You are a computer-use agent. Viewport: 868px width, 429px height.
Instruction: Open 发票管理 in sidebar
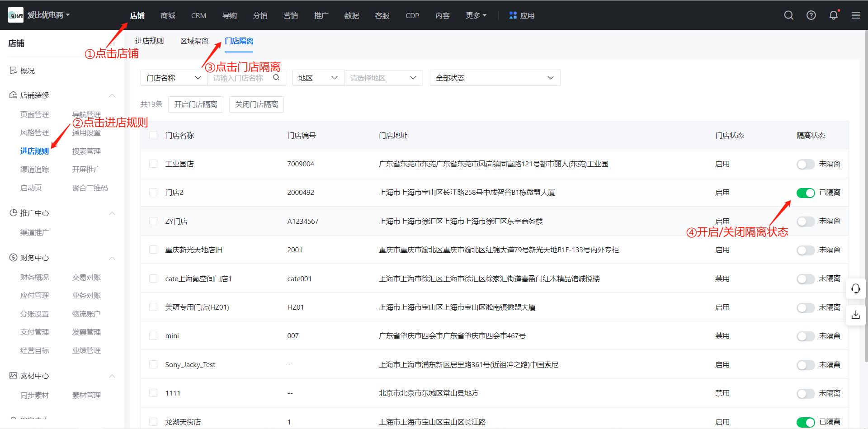pyautogui.click(x=86, y=332)
